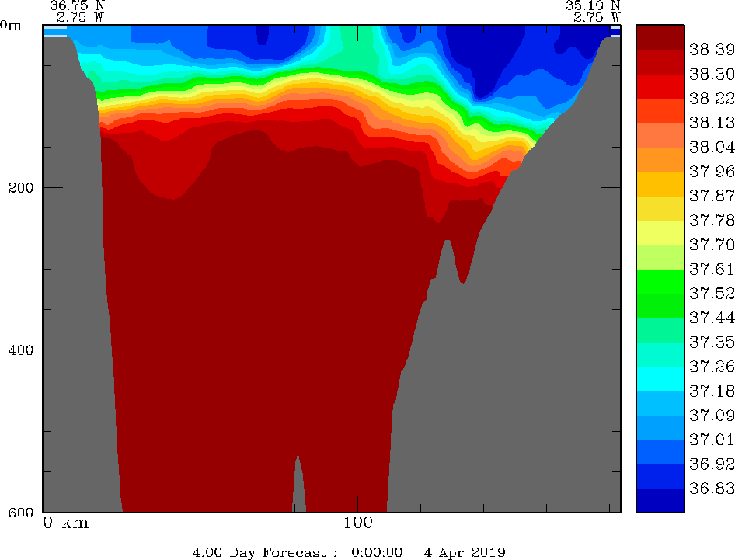Click the 100 distance axis label
Viewport: 735px width, 560px height.
click(x=357, y=523)
